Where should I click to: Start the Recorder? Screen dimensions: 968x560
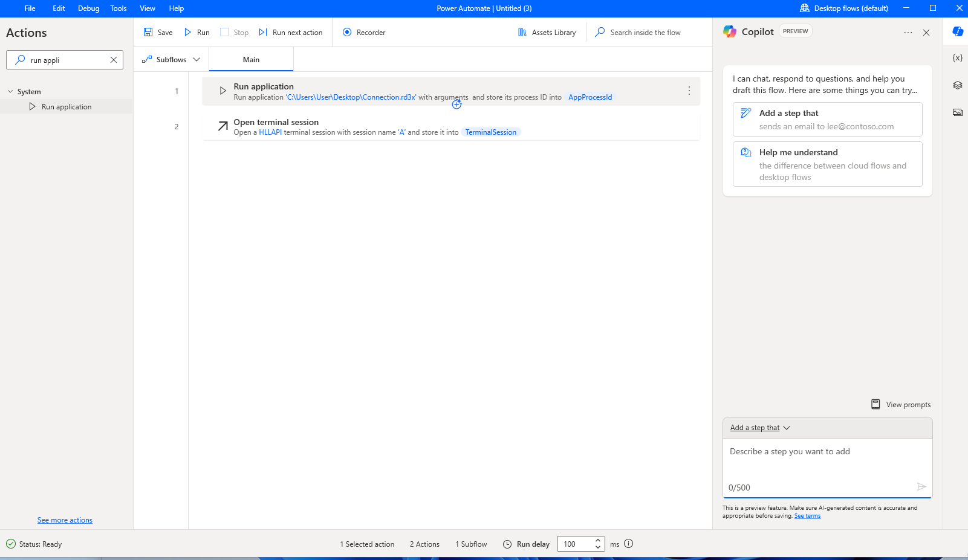(364, 32)
